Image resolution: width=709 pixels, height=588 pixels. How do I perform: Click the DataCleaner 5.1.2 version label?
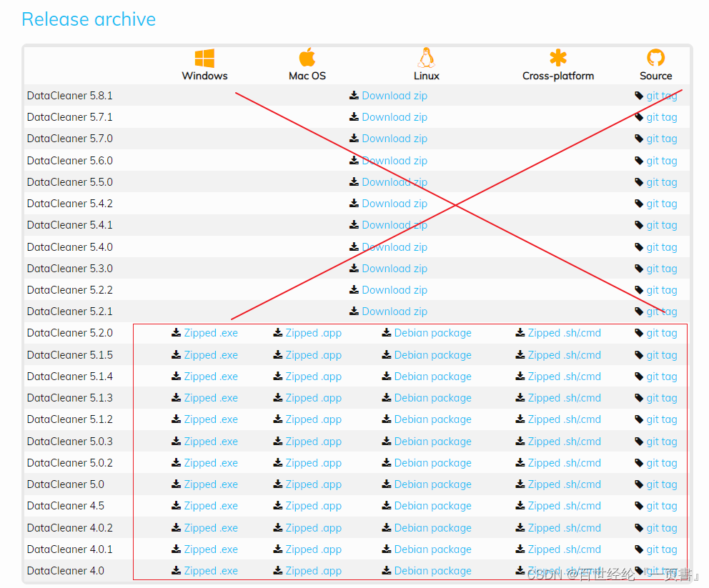69,419
